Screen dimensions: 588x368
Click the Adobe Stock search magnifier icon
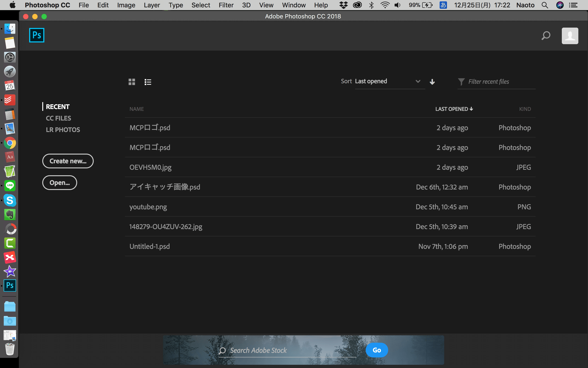[222, 351]
